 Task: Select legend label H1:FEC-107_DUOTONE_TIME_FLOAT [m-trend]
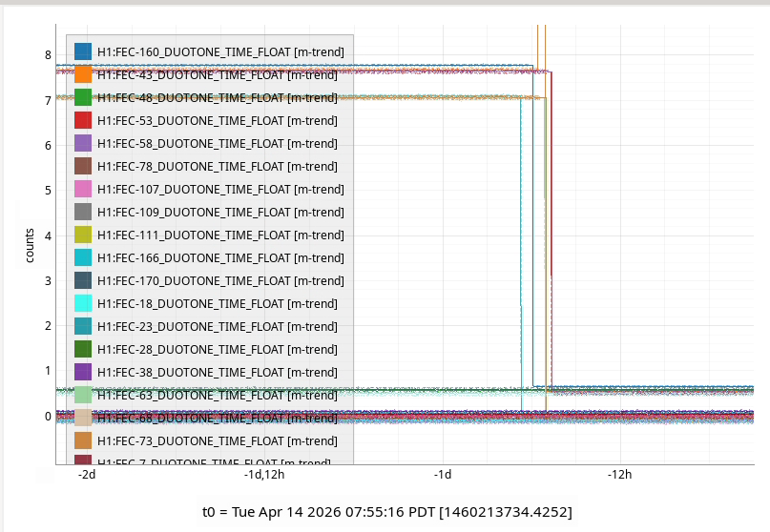(x=220, y=190)
